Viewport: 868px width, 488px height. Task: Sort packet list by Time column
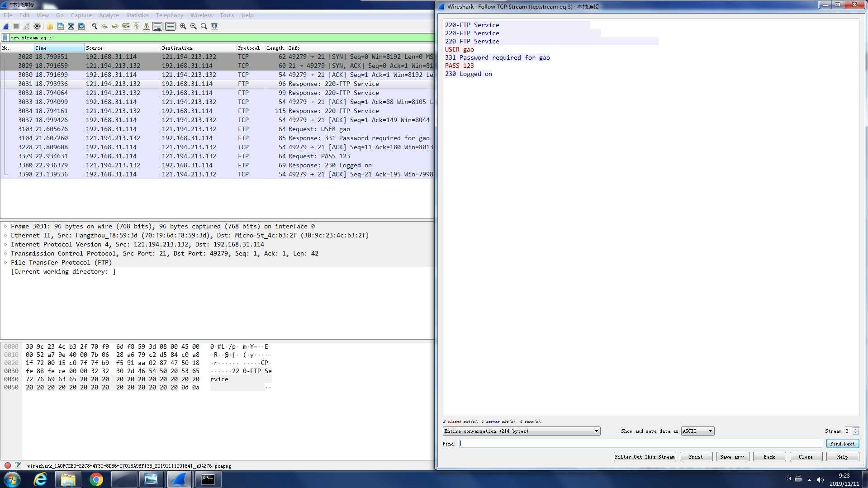click(59, 48)
